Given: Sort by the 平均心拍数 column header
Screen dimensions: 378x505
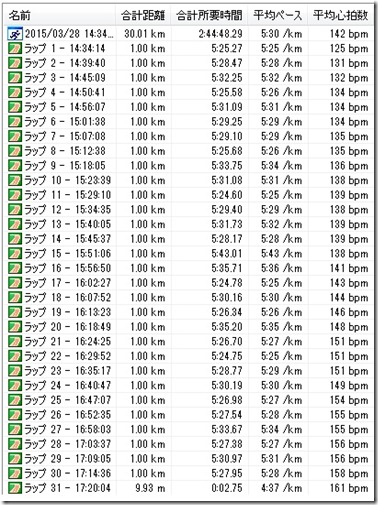Looking at the screenshot, I should pos(340,16).
